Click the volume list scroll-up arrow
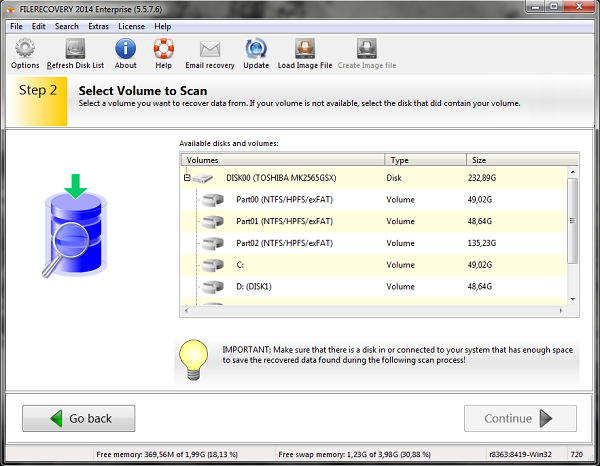Viewport: 600px width, 466px height. click(572, 172)
